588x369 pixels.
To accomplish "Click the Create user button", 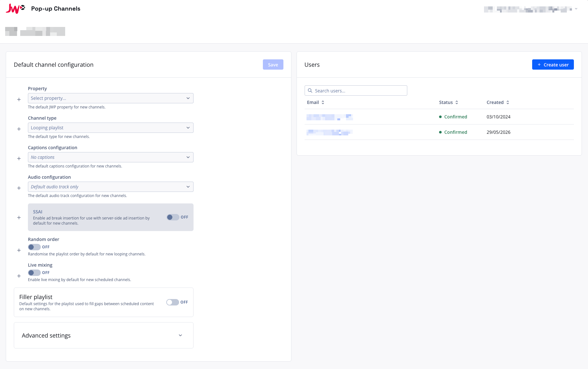I will 553,64.
